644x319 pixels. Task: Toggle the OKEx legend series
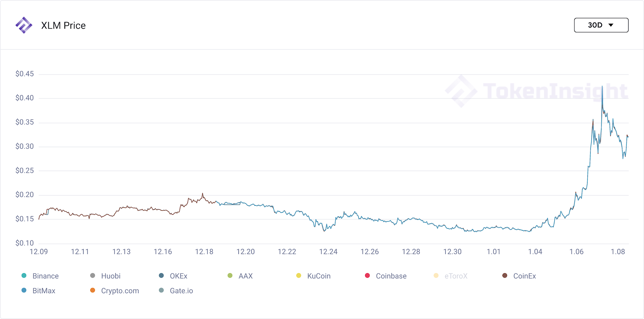point(173,276)
